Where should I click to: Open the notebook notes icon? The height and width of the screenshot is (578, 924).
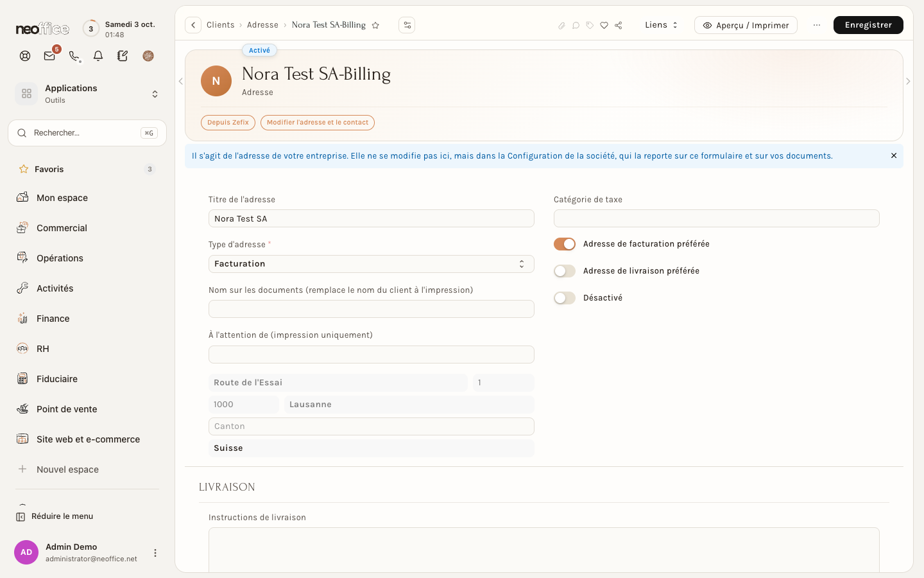pos(123,56)
